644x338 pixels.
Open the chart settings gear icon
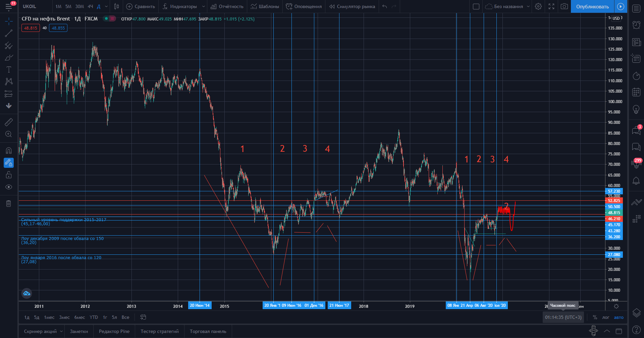[538, 6]
